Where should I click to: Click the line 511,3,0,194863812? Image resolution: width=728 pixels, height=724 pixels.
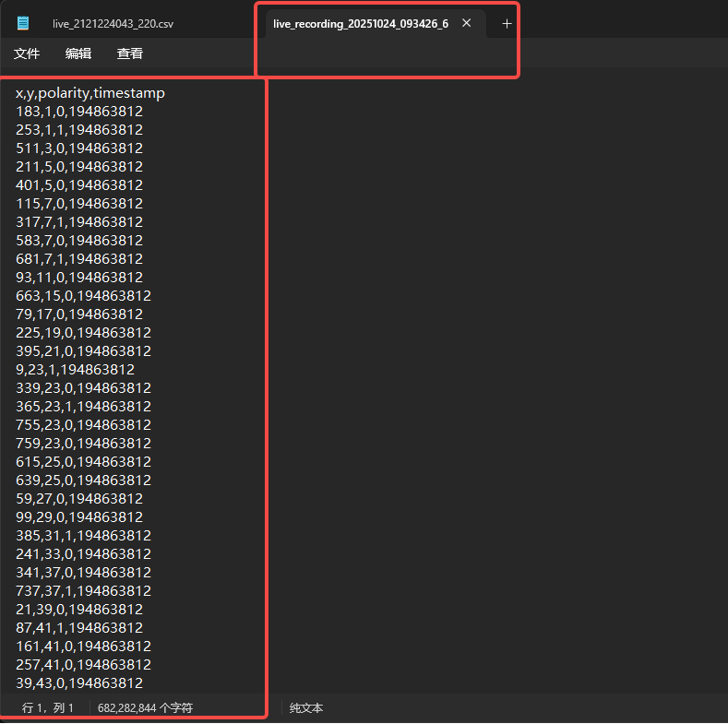point(79,148)
